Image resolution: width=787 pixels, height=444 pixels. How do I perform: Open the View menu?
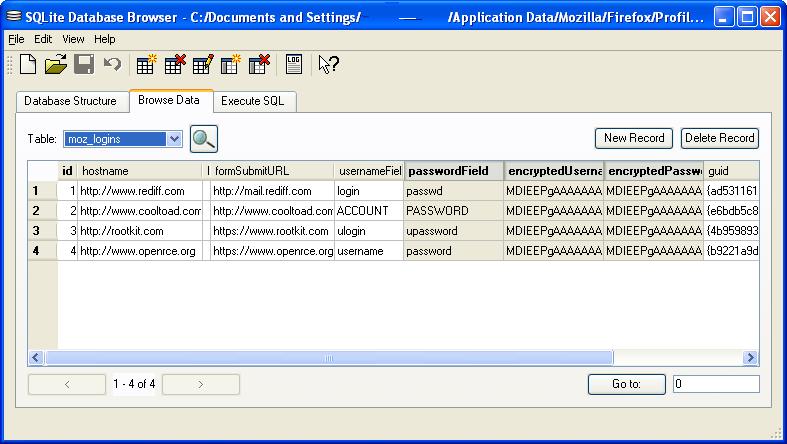73,39
